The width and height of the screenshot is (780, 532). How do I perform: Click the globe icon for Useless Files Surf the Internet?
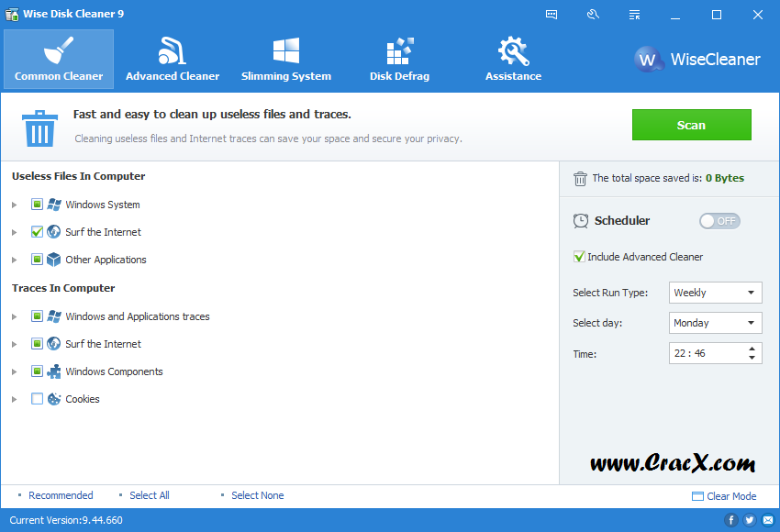(x=54, y=232)
